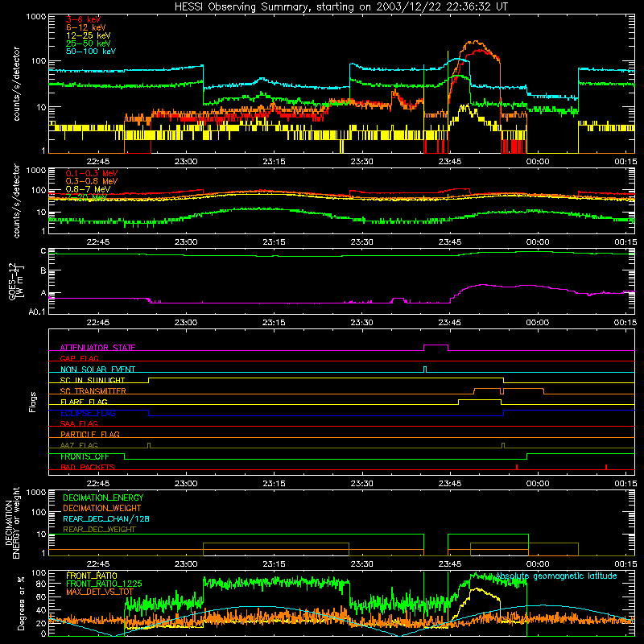644x644 pixels.
Task: Click the Degrees or % axis label
Action: (x=21, y=603)
